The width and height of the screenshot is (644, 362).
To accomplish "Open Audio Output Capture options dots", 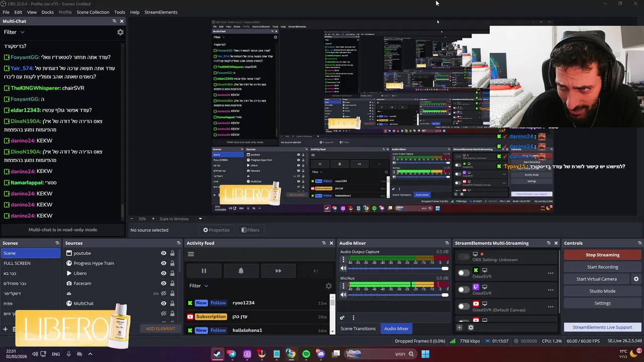I will click(344, 260).
